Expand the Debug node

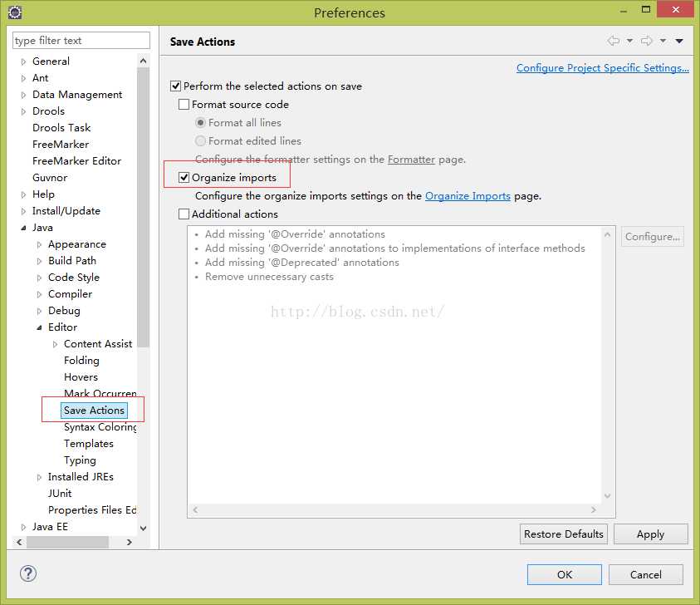point(39,311)
